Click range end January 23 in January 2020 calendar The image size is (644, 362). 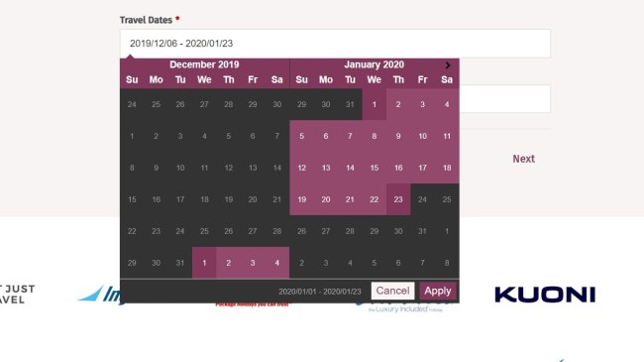398,199
